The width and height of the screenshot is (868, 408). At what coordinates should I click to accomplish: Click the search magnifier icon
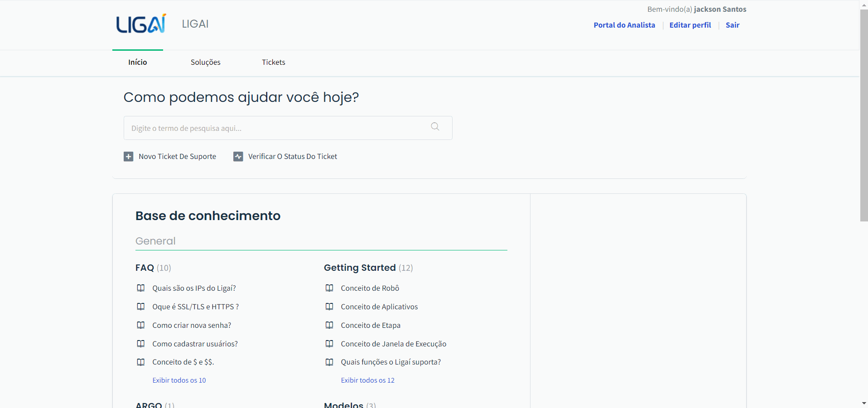pos(435,127)
